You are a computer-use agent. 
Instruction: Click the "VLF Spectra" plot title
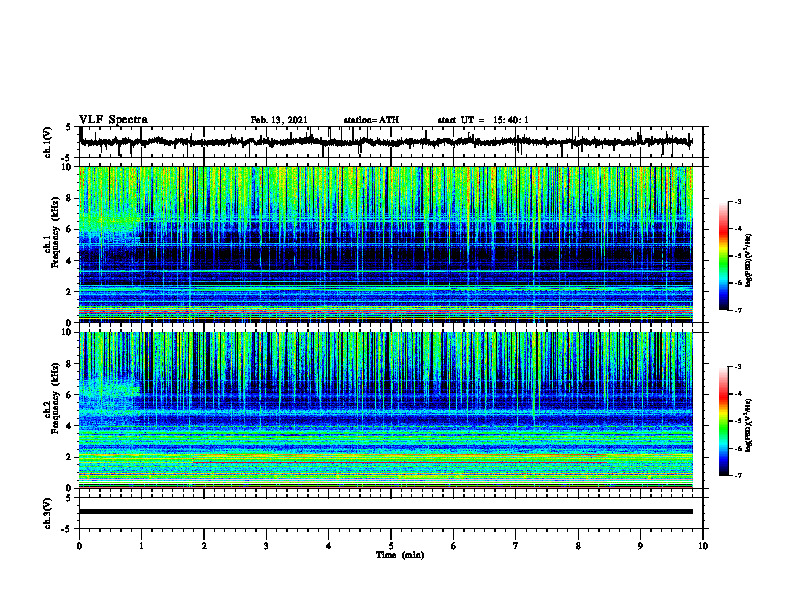pos(113,120)
